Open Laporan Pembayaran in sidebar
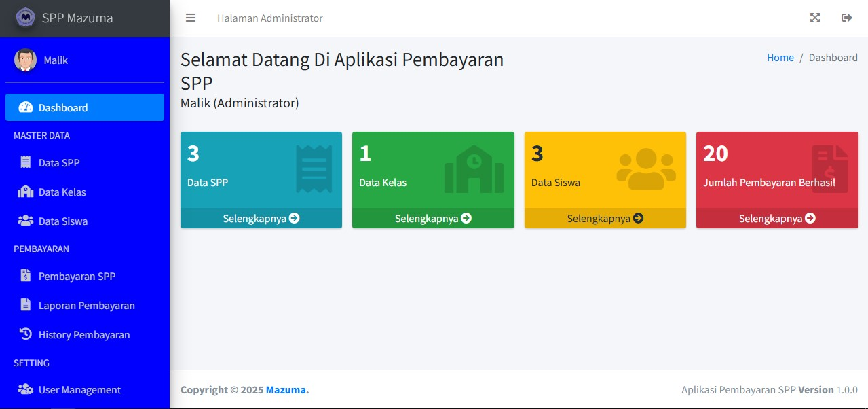 pyautogui.click(x=86, y=306)
